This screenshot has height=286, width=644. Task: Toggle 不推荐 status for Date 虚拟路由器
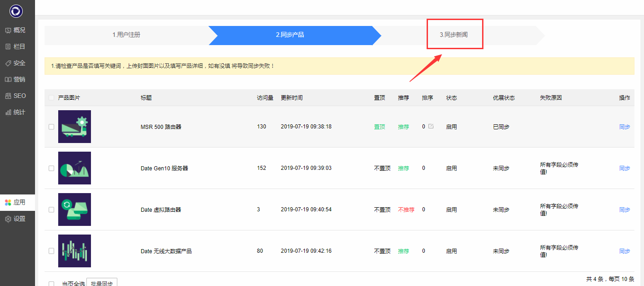coord(406,210)
